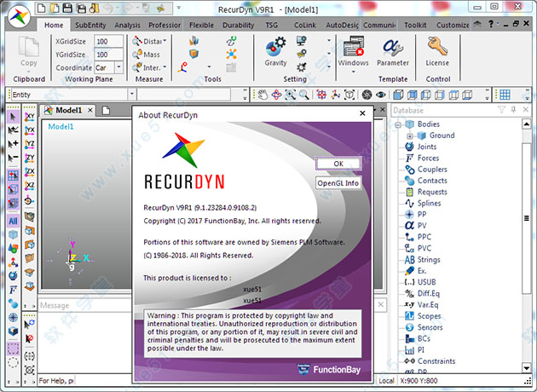Click the OpenGL Info button

[x=338, y=183]
